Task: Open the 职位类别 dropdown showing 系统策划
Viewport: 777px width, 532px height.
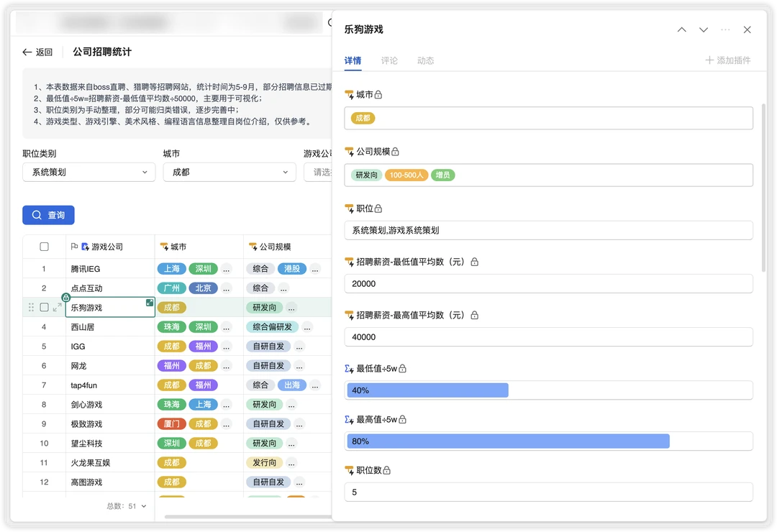Action: pyautogui.click(x=89, y=173)
